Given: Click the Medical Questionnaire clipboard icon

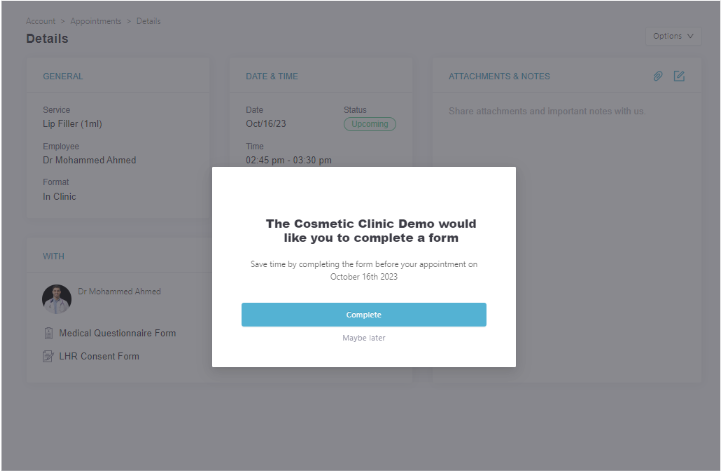Looking at the screenshot, I should [48, 333].
